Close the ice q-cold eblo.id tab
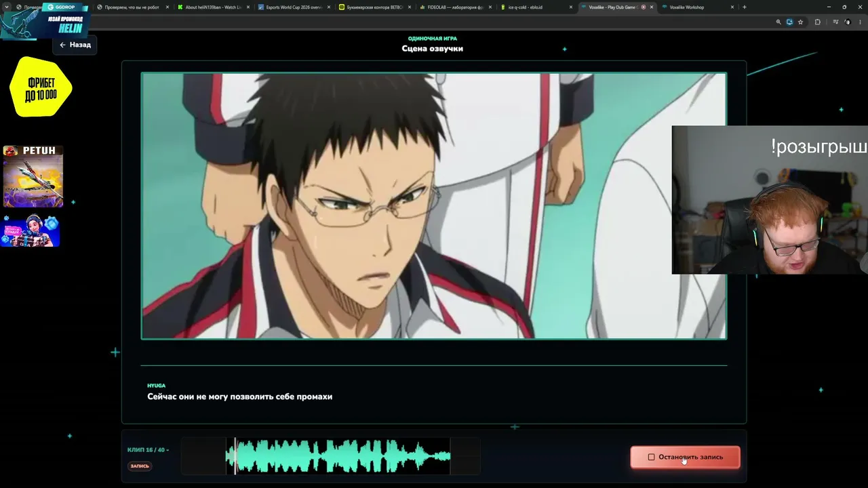The image size is (868, 488). click(x=571, y=7)
